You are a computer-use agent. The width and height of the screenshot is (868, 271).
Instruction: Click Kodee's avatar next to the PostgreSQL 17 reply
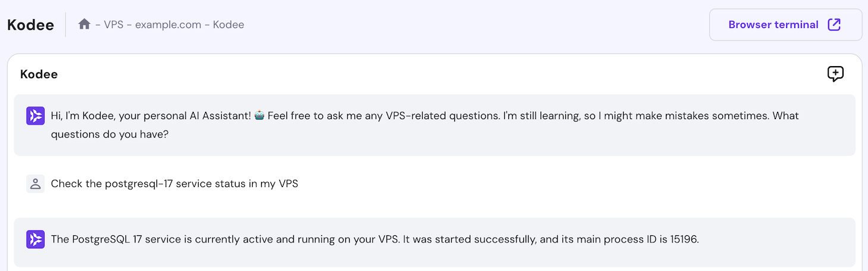(36, 239)
